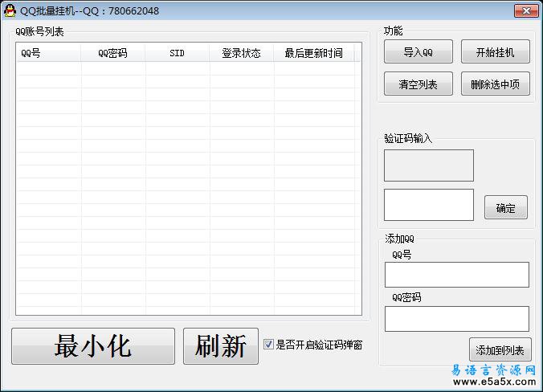The width and height of the screenshot is (543, 392).
Task: Click the captcha image display box
Action: (429, 165)
